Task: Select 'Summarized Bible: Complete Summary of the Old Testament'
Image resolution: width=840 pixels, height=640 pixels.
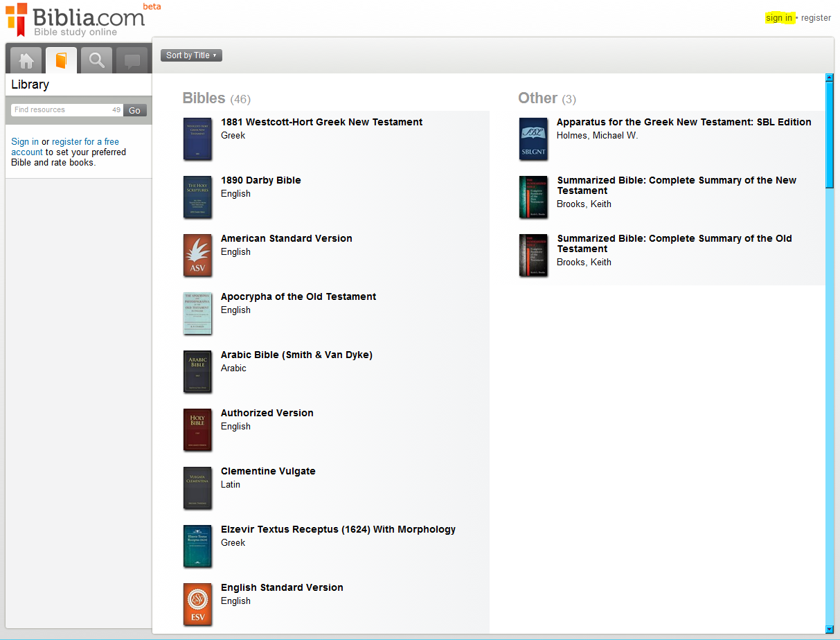Action: point(674,244)
